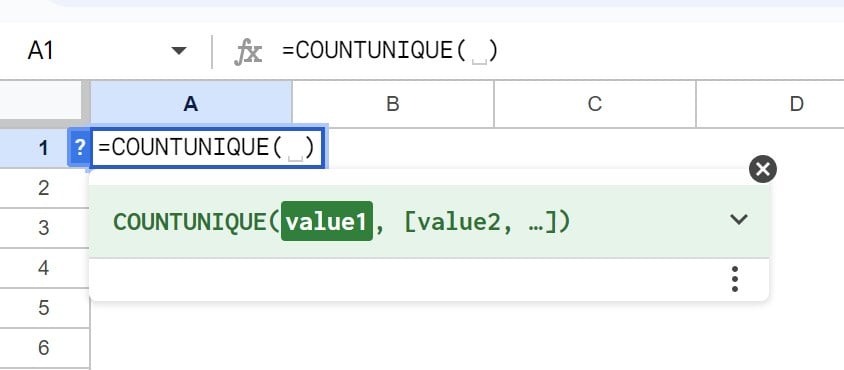Select column D header
Viewport: 844px width, 370px height.
(x=770, y=104)
